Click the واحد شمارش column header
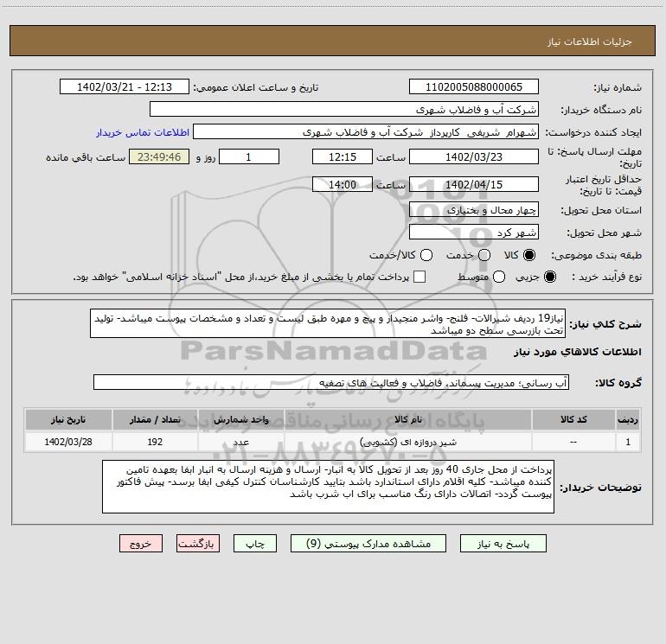 tap(240, 419)
